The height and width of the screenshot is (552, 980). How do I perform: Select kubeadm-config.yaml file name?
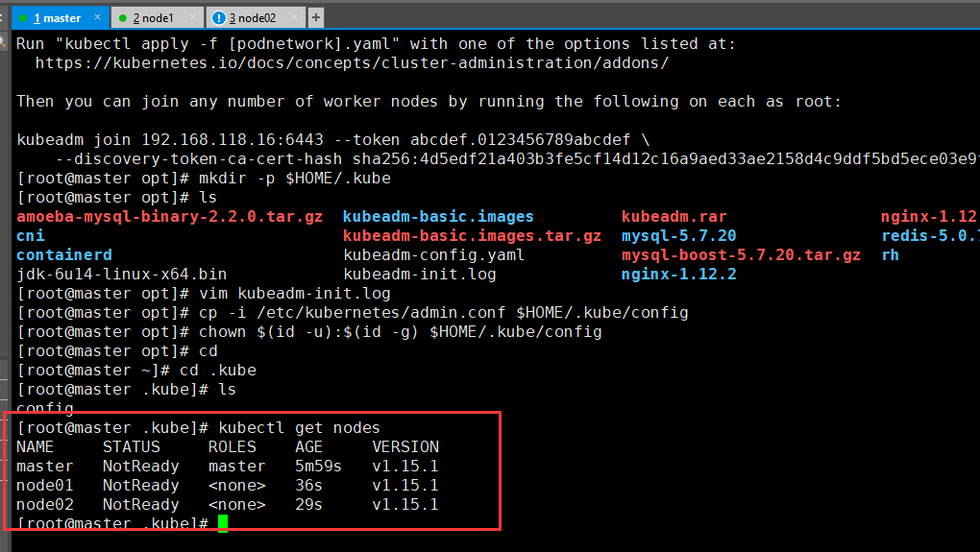click(433, 254)
